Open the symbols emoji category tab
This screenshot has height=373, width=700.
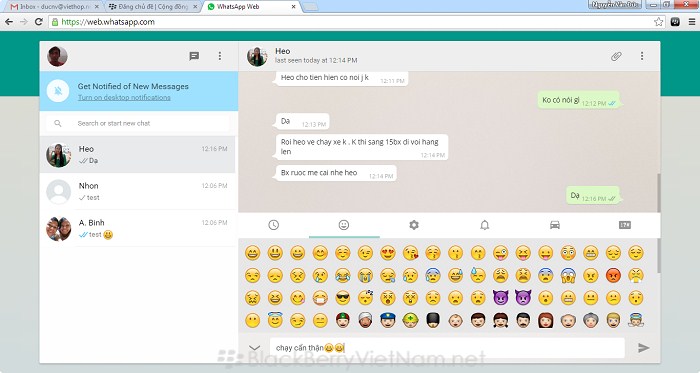[x=625, y=225]
